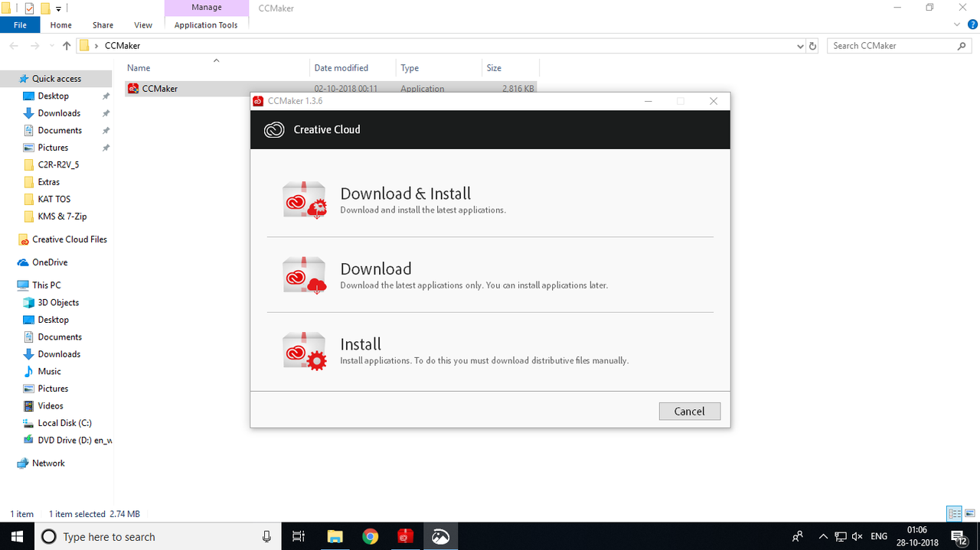The width and height of the screenshot is (980, 550).
Task: Go up one folder level
Action: click(67, 46)
